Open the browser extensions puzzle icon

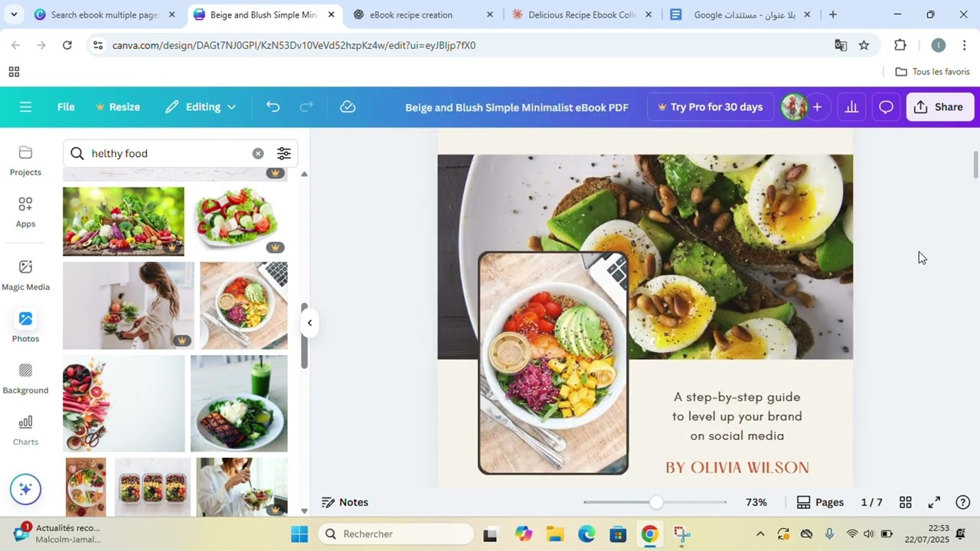tap(900, 45)
